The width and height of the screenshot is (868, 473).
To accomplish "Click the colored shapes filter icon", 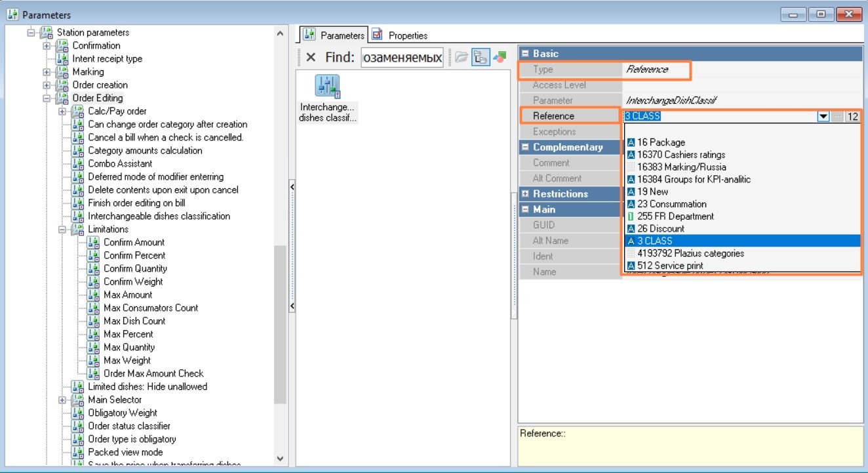I will [x=500, y=58].
